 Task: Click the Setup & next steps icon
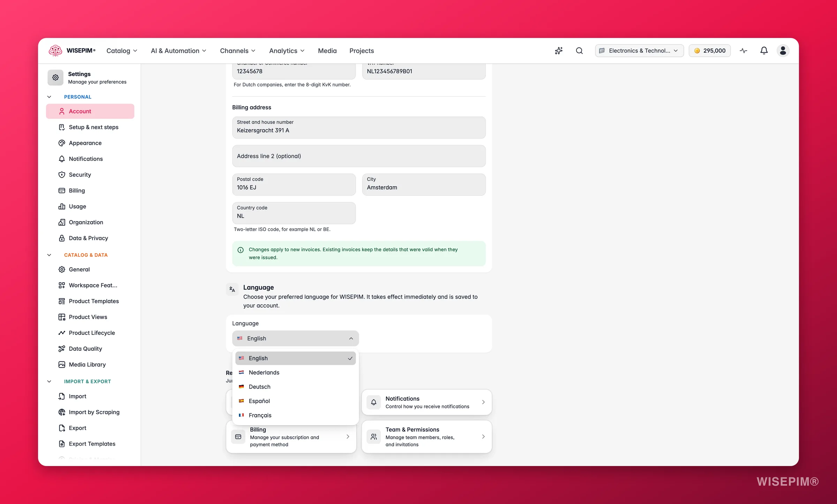(x=62, y=127)
